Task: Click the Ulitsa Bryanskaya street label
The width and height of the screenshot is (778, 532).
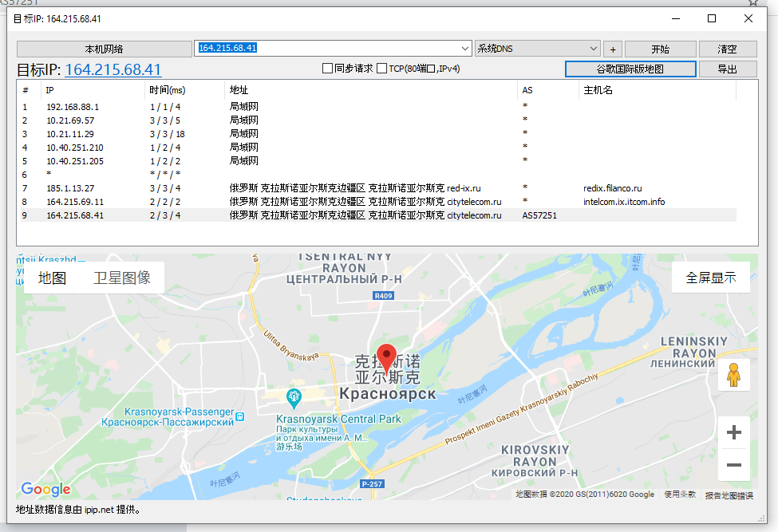Action: click(x=290, y=345)
